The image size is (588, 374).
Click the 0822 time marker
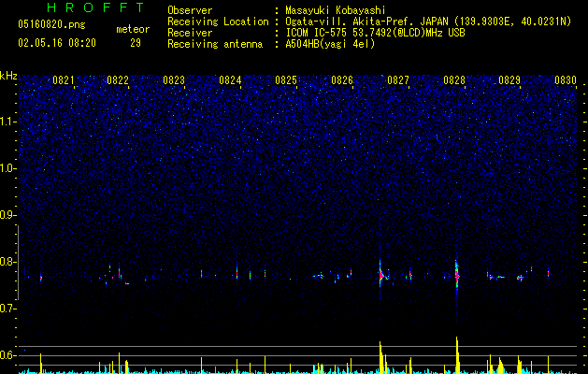pyautogui.click(x=118, y=80)
